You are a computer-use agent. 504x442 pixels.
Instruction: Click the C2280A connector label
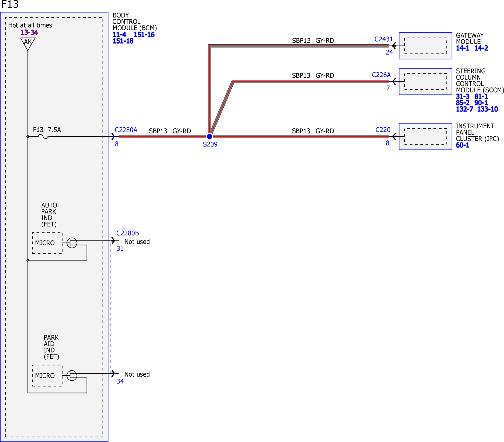(126, 130)
